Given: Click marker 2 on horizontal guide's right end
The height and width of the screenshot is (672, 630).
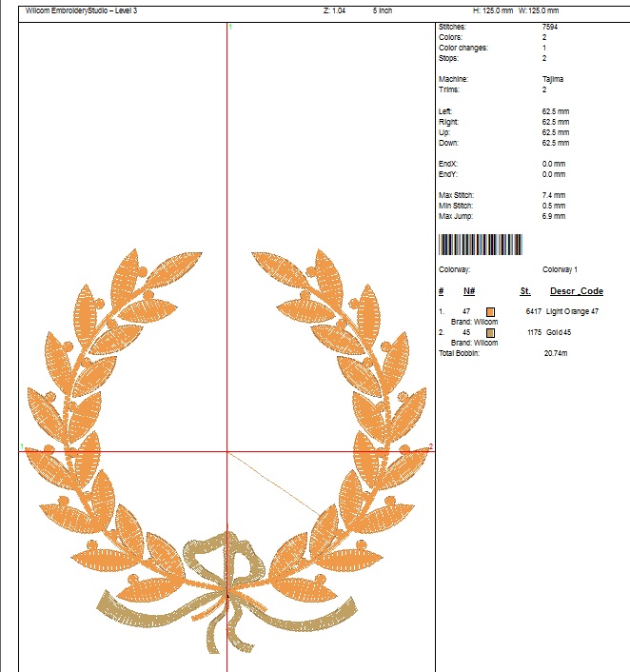Looking at the screenshot, I should coord(430,446).
